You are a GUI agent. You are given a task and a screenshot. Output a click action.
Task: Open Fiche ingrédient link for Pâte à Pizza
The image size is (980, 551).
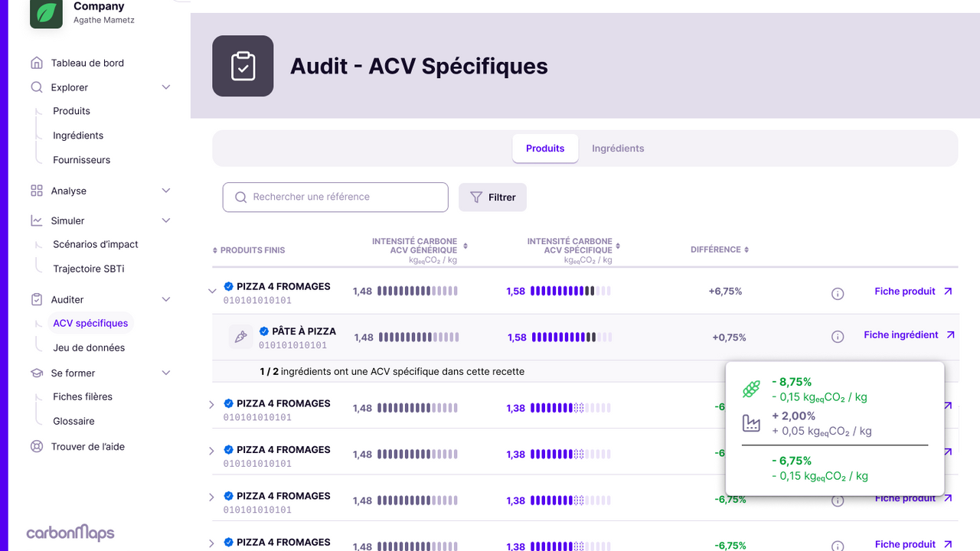909,334
